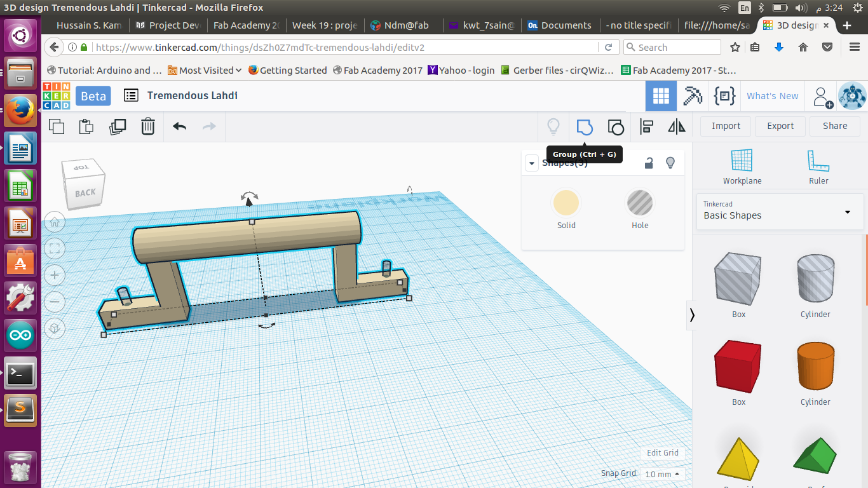Set shape to Hole mode
Viewport: 868px width, 488px height.
tap(639, 203)
